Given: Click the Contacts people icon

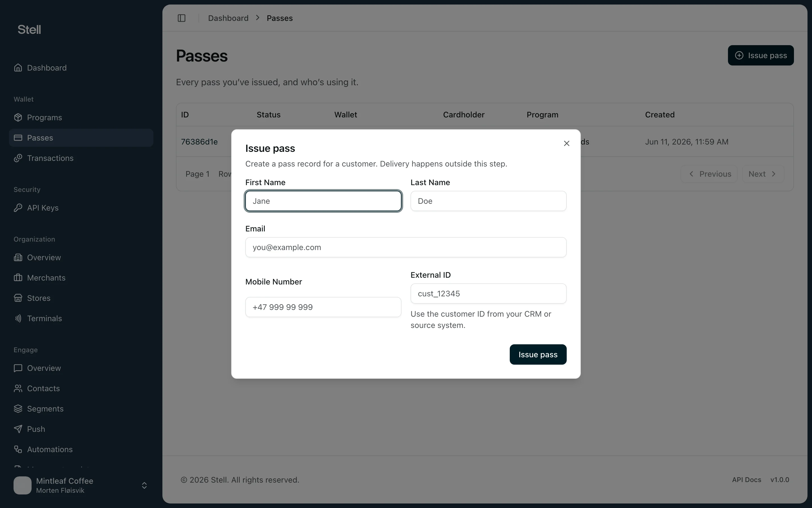Looking at the screenshot, I should point(18,388).
